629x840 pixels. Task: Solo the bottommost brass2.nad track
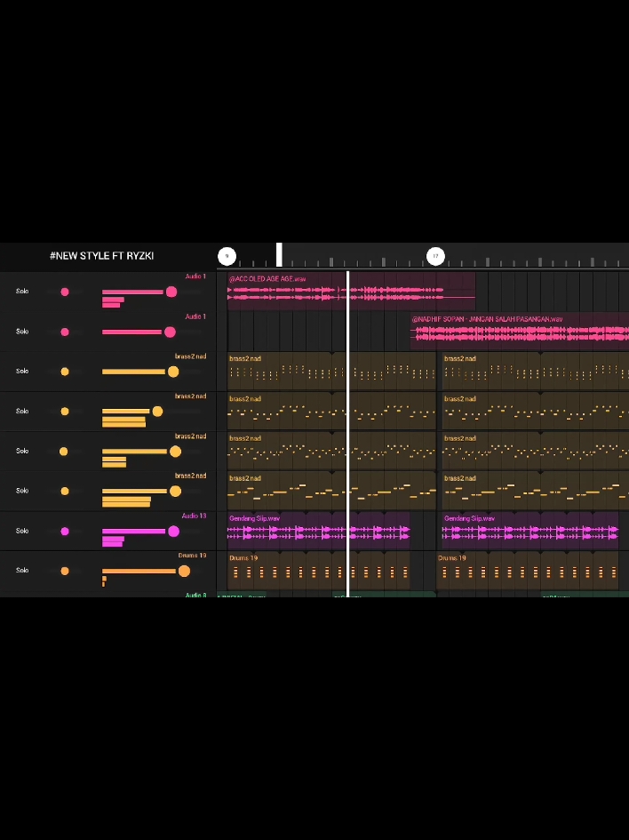coord(22,491)
